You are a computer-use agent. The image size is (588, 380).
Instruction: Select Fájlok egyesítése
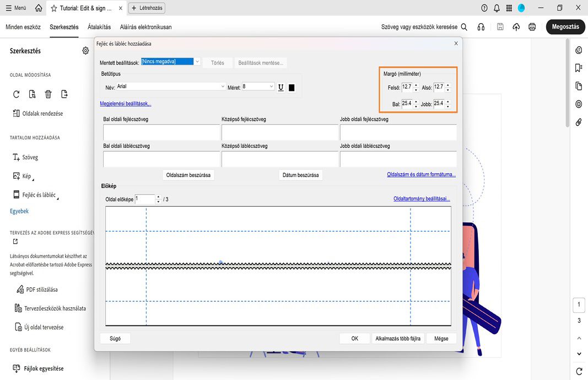(x=38, y=368)
